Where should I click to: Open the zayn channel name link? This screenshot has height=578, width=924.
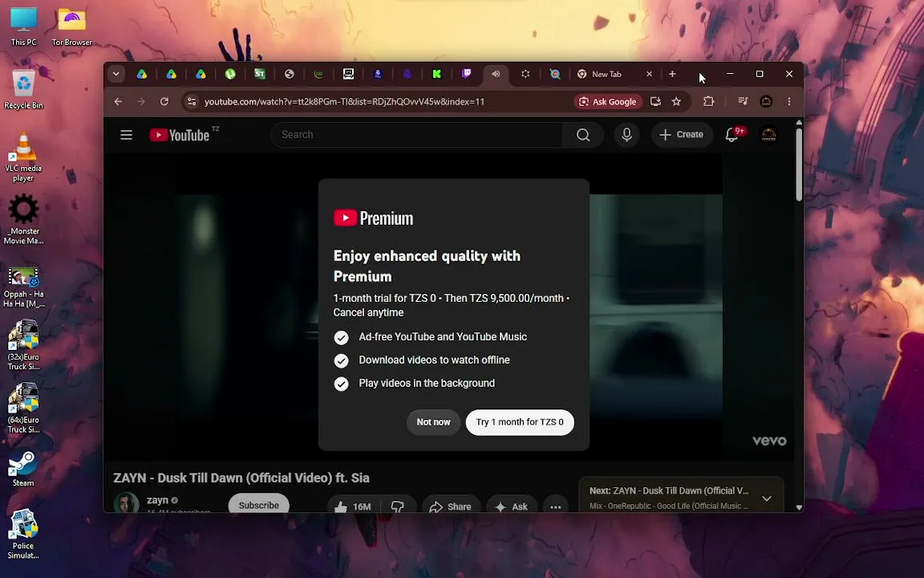157,500
